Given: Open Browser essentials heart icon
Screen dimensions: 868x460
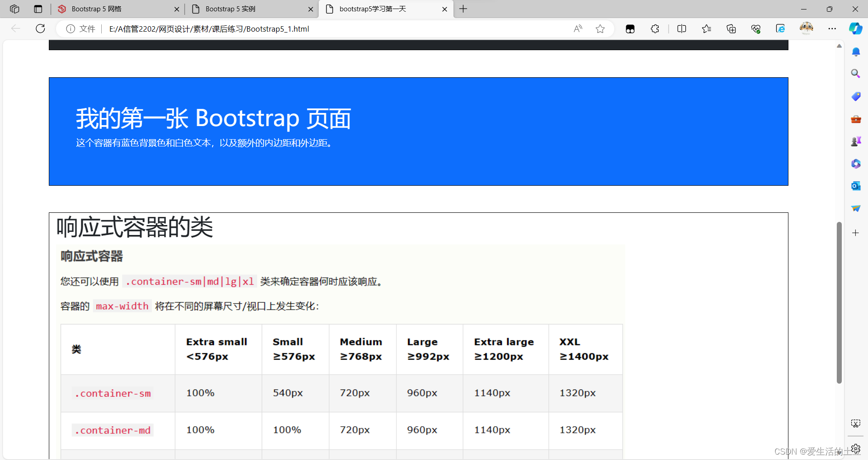Looking at the screenshot, I should pos(756,29).
